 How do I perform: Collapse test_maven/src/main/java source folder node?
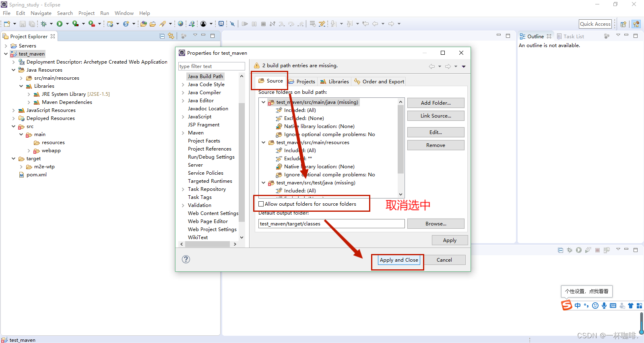264,102
